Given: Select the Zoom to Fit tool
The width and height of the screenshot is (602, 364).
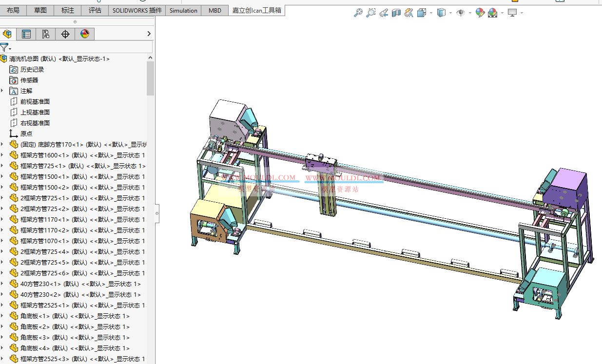Looking at the screenshot, I should click(359, 13).
